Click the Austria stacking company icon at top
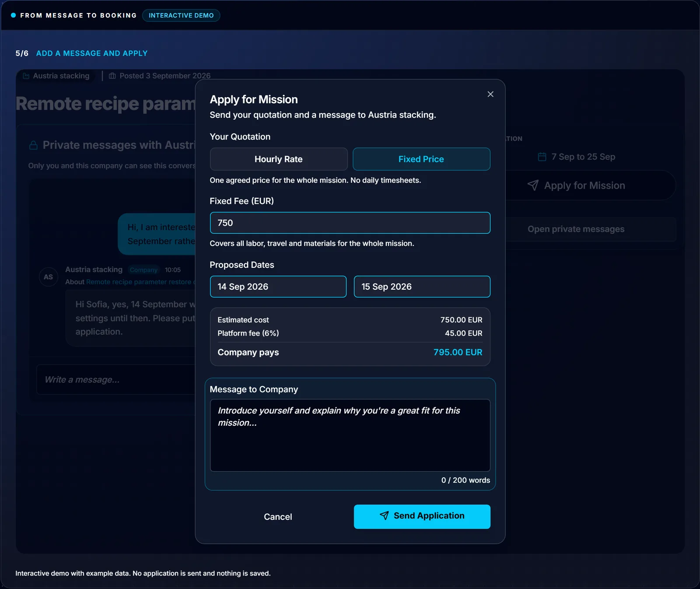 click(26, 76)
